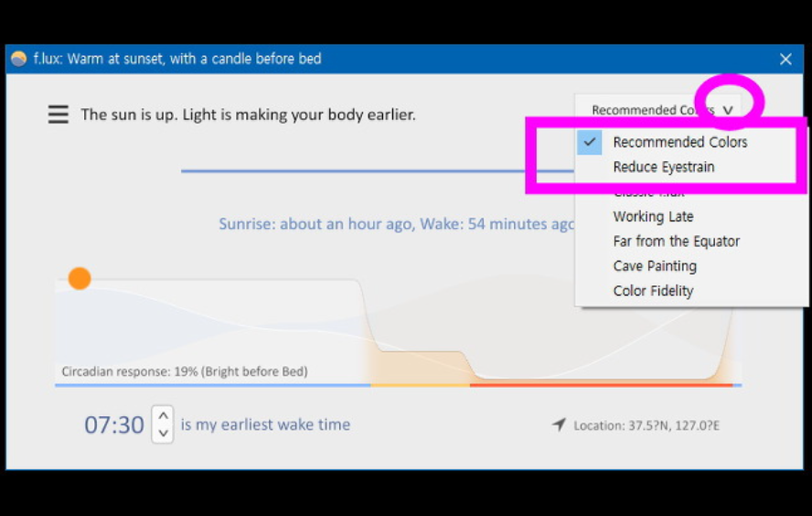This screenshot has height=516, width=812.
Task: Click the location arrow icon
Action: [558, 425]
